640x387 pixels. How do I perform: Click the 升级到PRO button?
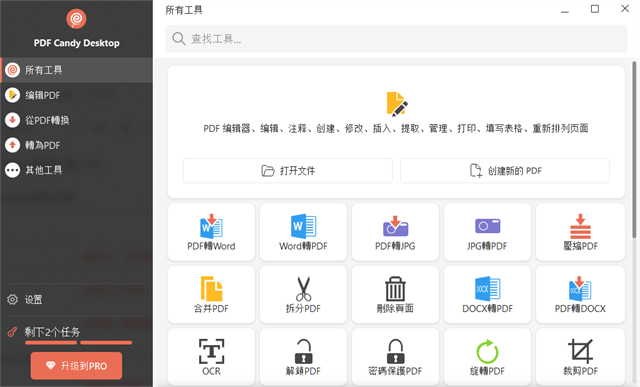point(76,365)
